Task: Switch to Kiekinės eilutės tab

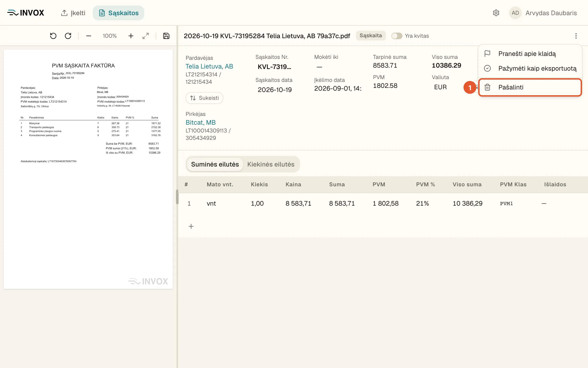Action: [x=271, y=164]
